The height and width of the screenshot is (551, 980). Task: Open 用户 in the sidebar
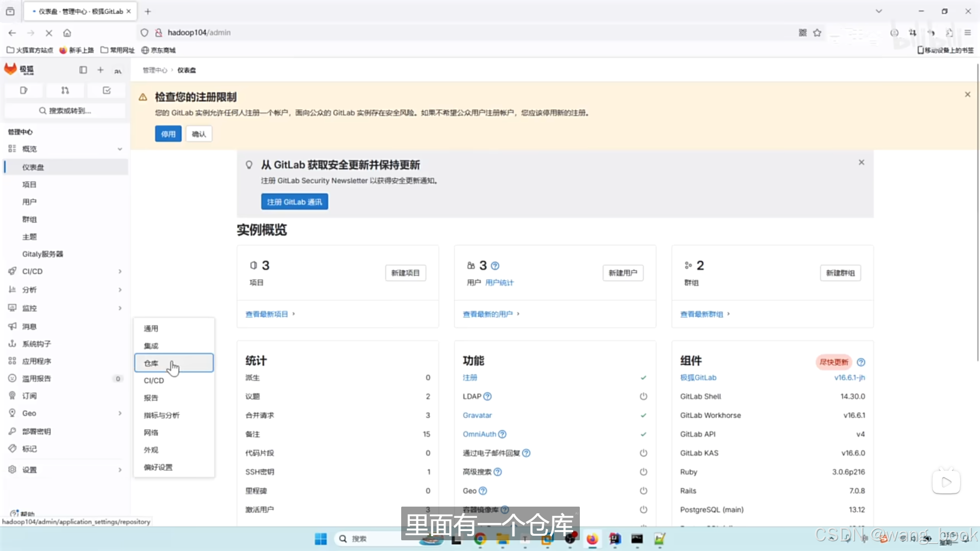pyautogui.click(x=66, y=202)
